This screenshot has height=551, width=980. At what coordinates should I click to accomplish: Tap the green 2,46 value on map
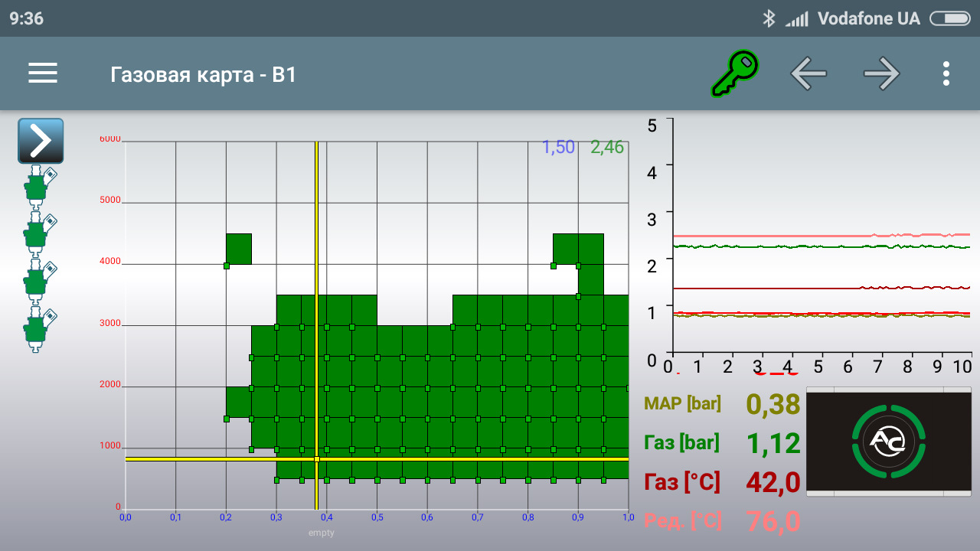pyautogui.click(x=607, y=148)
